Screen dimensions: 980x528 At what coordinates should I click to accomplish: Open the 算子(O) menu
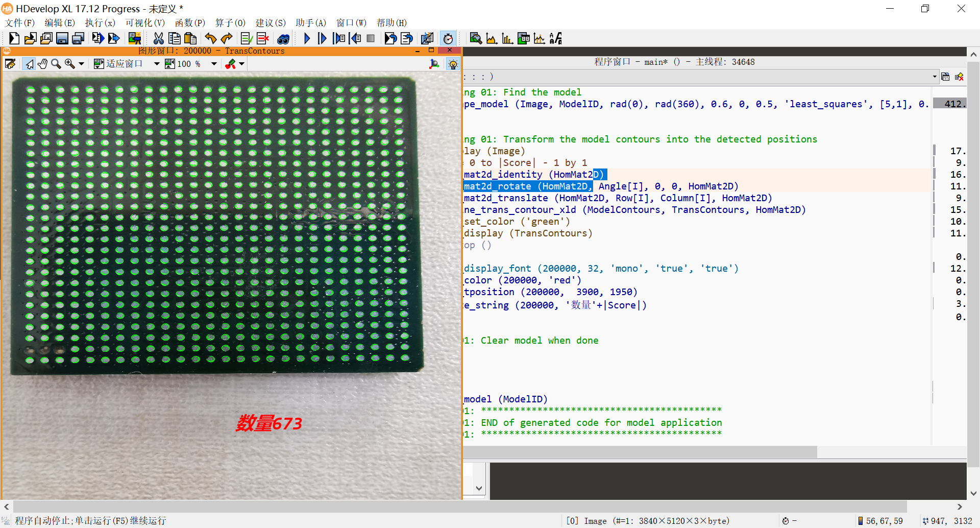(x=230, y=22)
